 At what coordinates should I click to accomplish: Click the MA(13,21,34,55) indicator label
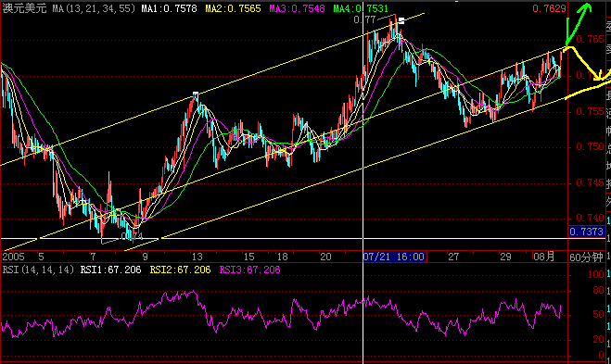pos(94,8)
